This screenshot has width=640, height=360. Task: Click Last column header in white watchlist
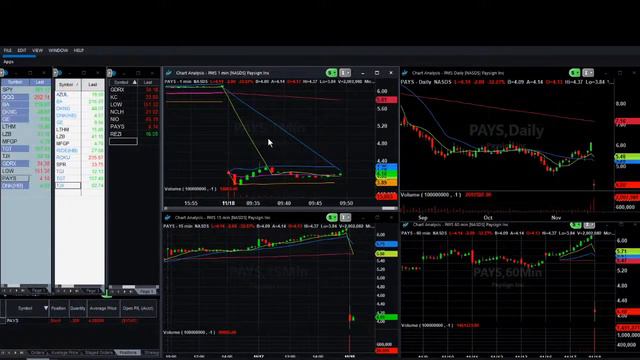click(93, 84)
